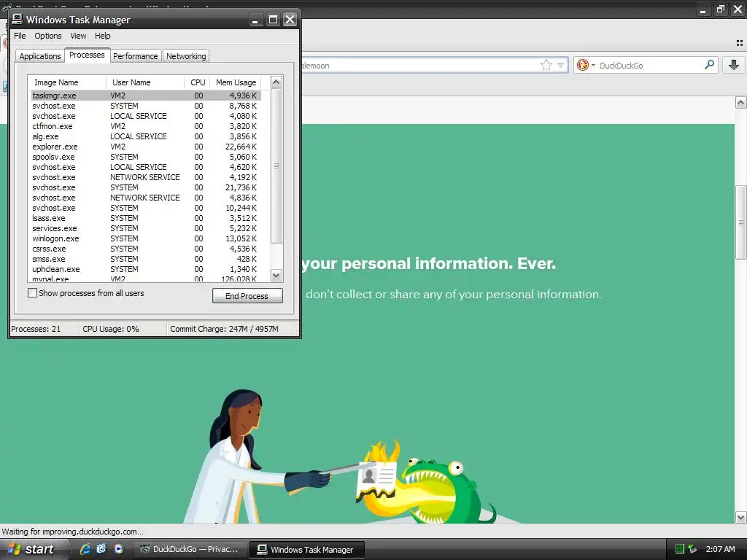This screenshot has height=560, width=747.
Task: Select the uphclean.exe process
Action: coord(146,269)
